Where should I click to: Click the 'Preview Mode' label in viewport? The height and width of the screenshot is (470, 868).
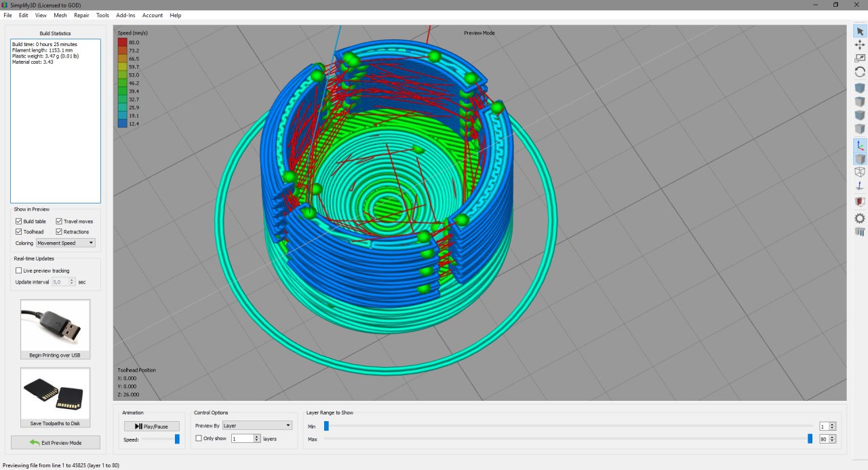coord(479,33)
